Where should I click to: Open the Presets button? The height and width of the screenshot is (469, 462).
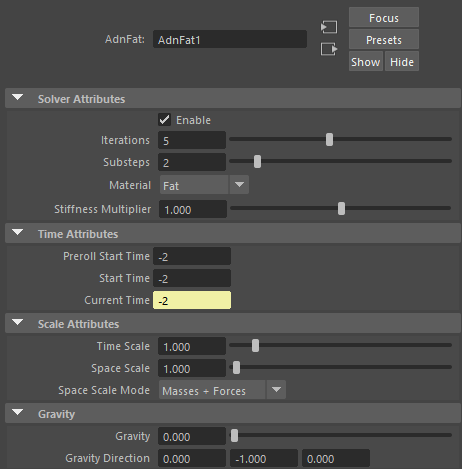pos(384,40)
